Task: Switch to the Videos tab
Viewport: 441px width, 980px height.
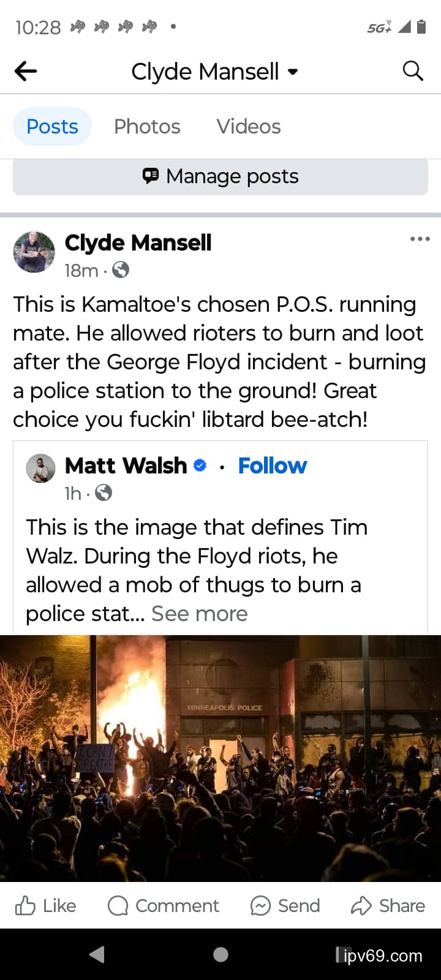Action: (248, 126)
